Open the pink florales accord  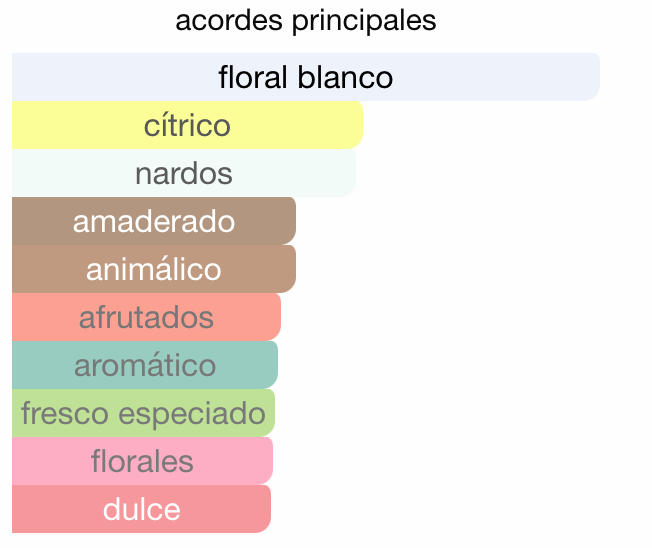coord(142,461)
